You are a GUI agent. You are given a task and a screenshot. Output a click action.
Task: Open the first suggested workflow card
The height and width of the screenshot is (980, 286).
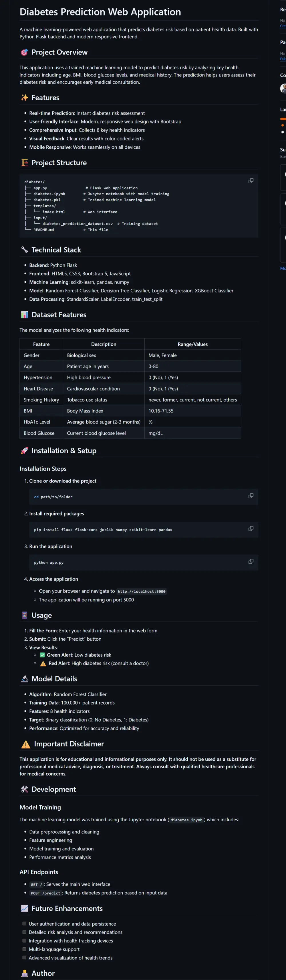pos(283,177)
